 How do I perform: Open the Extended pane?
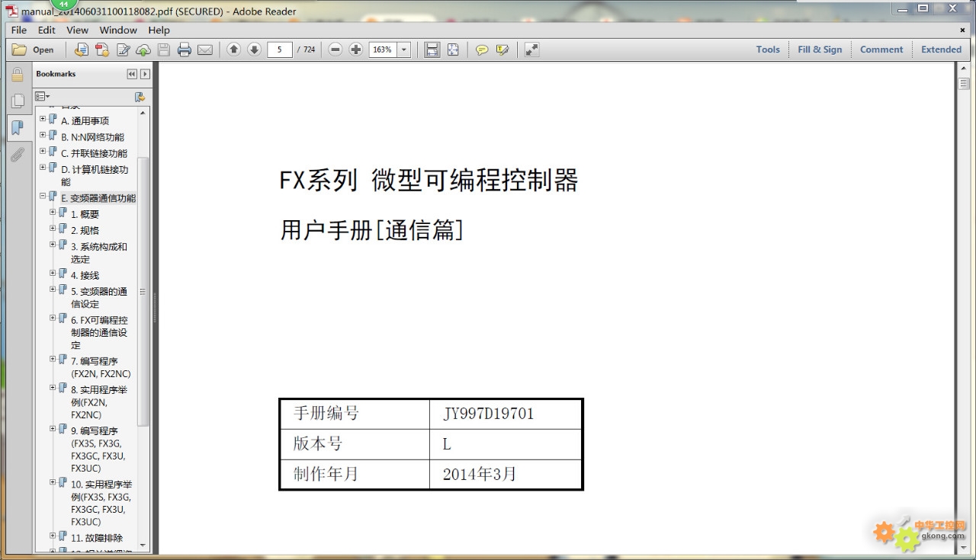[x=941, y=50]
